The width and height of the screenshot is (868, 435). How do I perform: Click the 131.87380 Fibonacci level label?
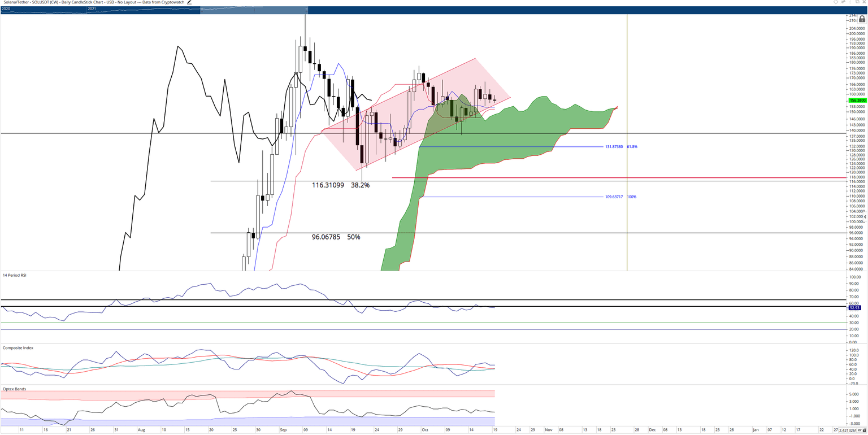coord(614,147)
